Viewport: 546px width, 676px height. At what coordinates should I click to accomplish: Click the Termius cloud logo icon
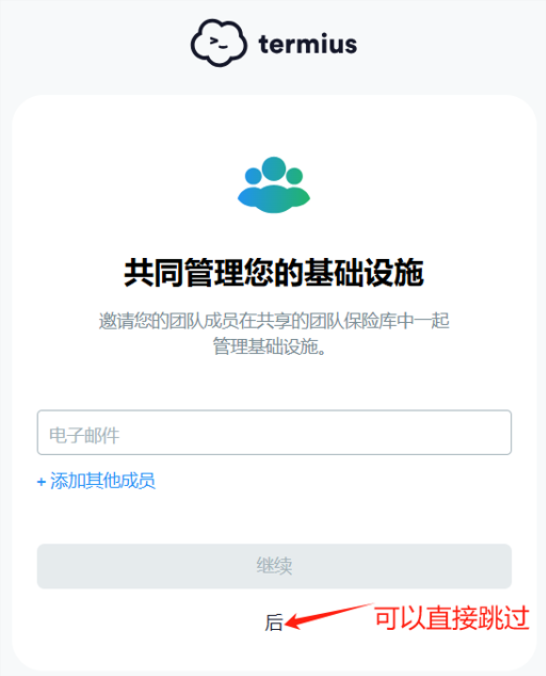(x=219, y=43)
